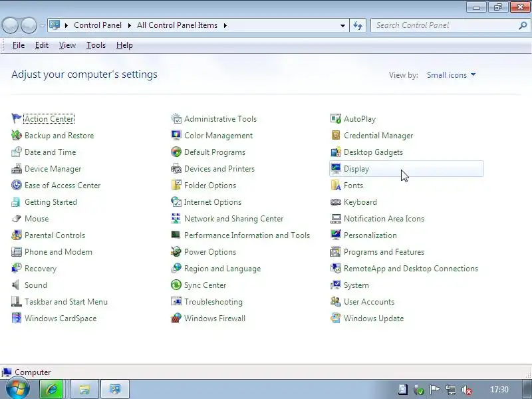The image size is (532, 399).
Task: Click the Taskbar and Start Menu link
Action: 66,302
